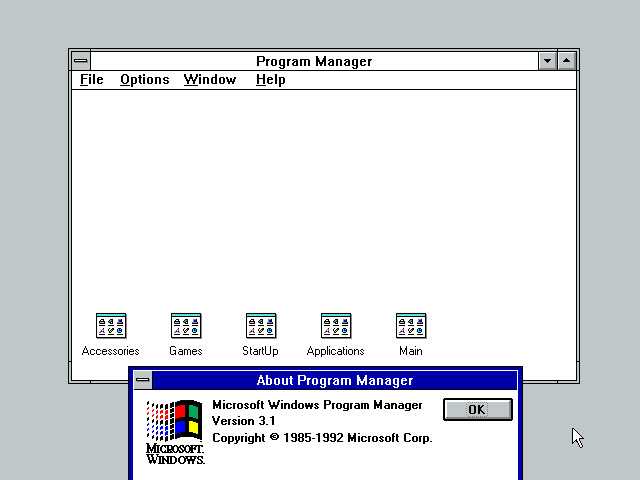Select the Applications program group icon
Image resolution: width=640 pixels, height=480 pixels.
point(336,326)
